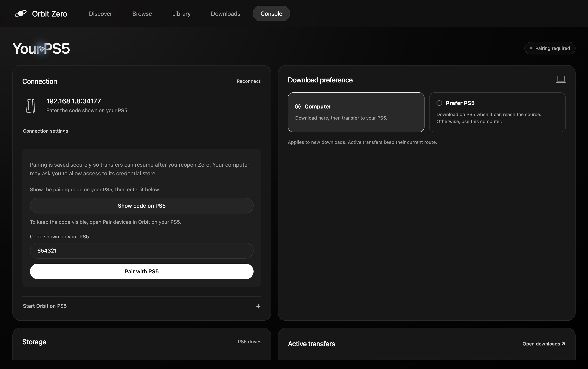
Task: Click the Connection panel heading
Action: point(39,81)
